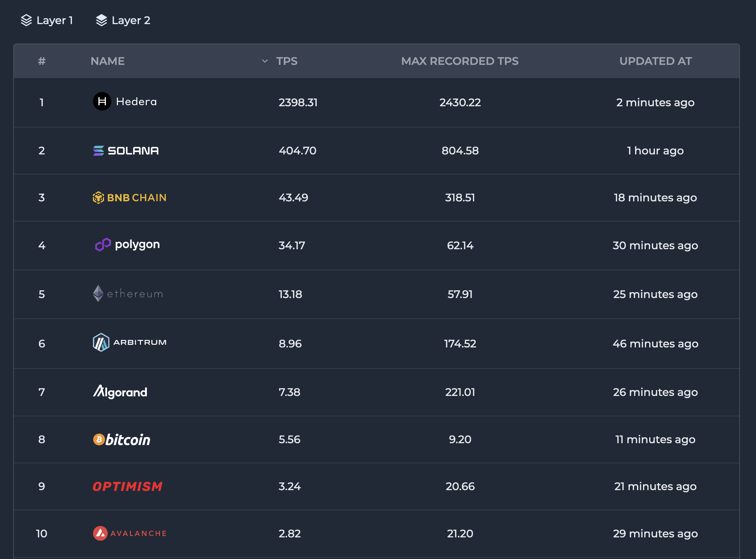This screenshot has width=756, height=559.
Task: Click the Solana logo
Action: [x=126, y=151]
